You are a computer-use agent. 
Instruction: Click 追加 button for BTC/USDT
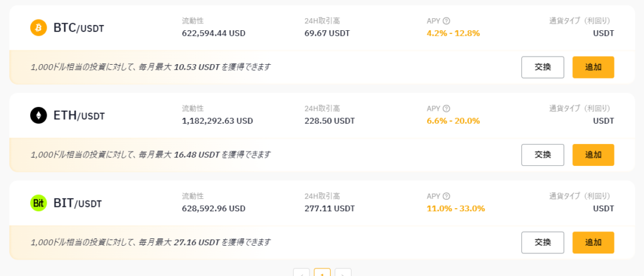pos(593,67)
